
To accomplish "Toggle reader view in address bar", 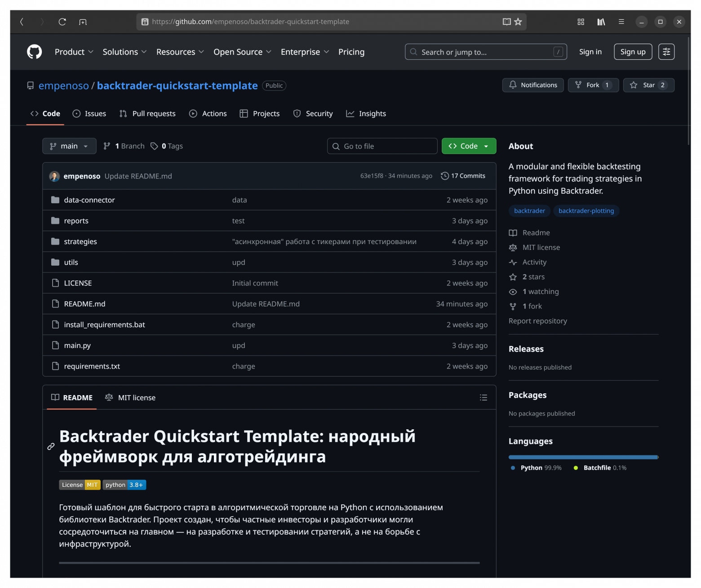I will coord(506,22).
